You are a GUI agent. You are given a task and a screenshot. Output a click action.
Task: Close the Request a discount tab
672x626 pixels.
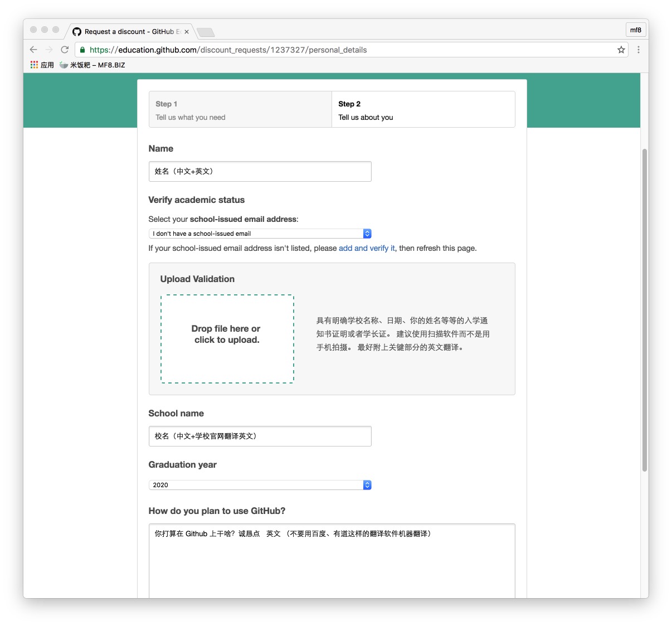pyautogui.click(x=187, y=32)
